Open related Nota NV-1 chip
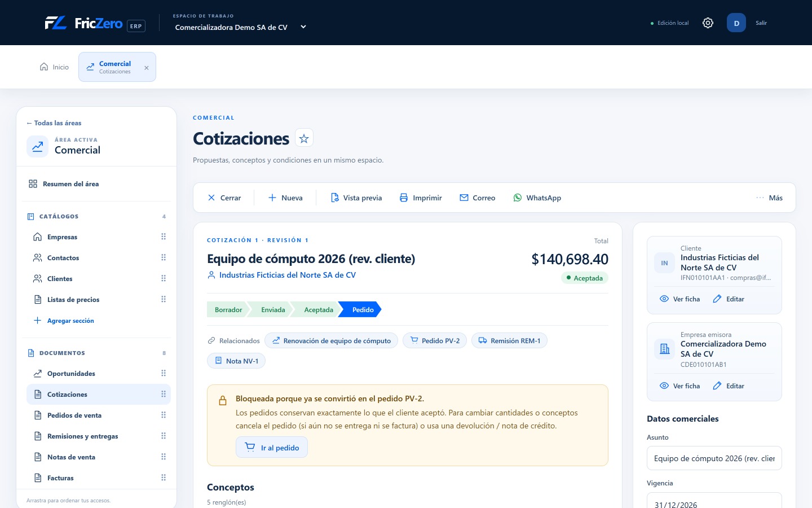Screen dimensions: 812x508 click(x=236, y=361)
